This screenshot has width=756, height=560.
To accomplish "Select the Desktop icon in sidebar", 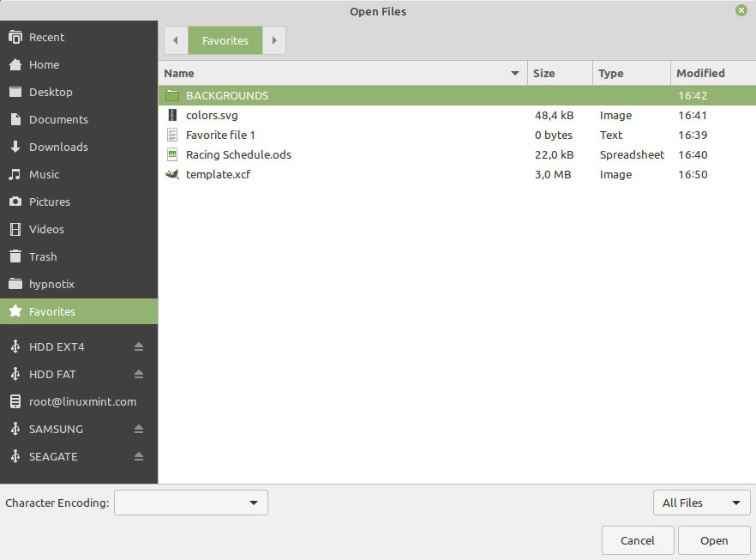I will 15,92.
